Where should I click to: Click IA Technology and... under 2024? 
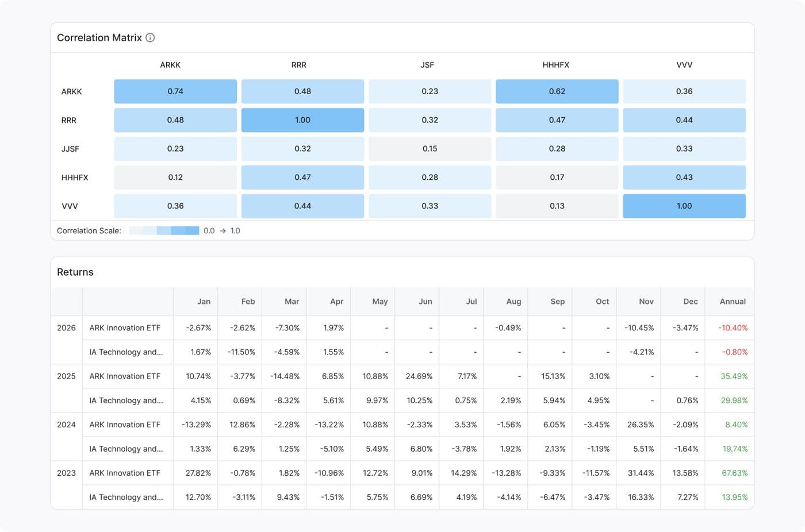(126, 449)
